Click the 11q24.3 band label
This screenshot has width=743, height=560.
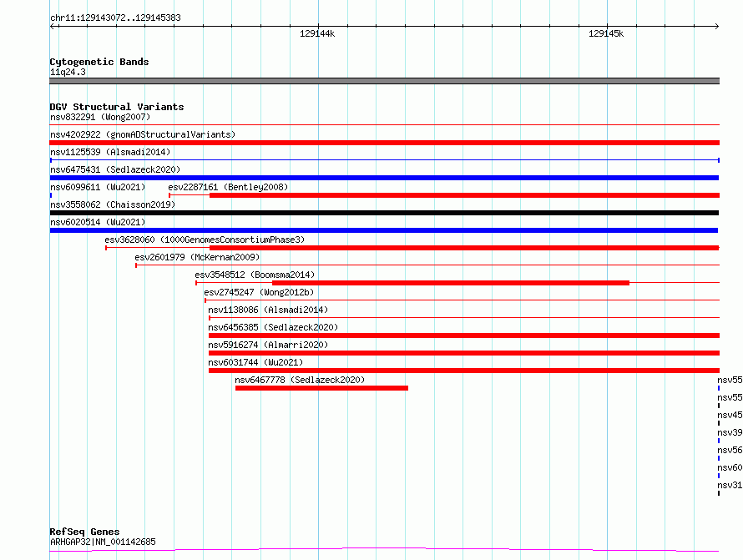(68, 72)
